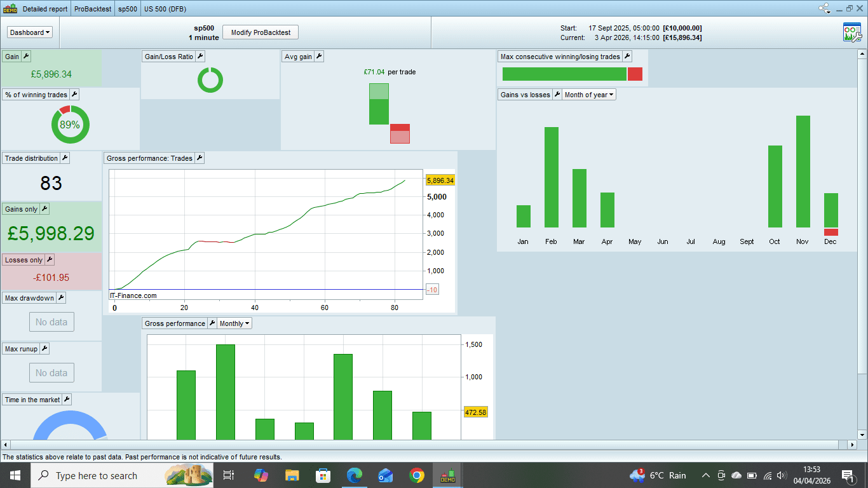868x488 pixels.
Task: Click the Gain/Loss Ratio green ring chart
Action: [x=210, y=80]
